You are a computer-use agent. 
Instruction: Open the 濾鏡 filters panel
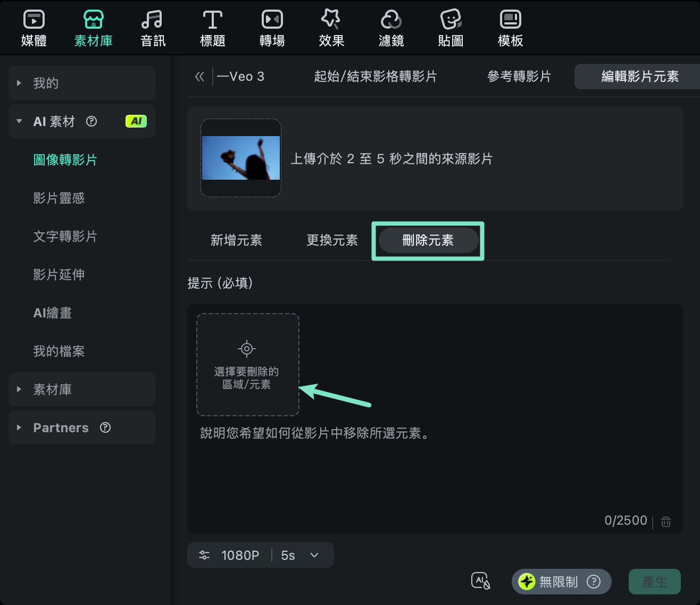(391, 27)
